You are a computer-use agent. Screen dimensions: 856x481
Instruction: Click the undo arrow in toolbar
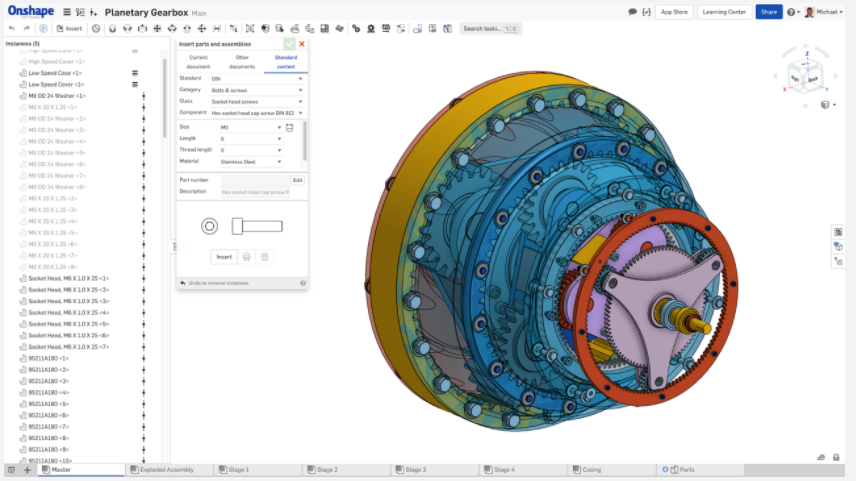tap(11, 28)
